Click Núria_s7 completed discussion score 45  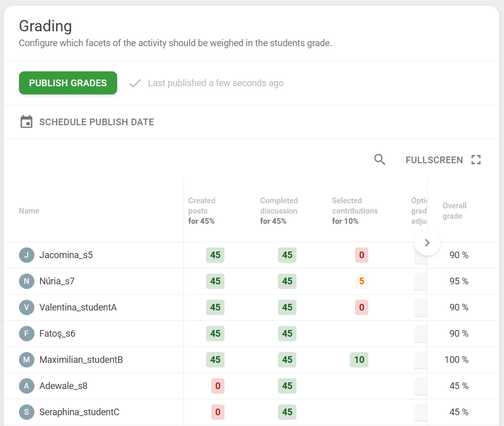pos(287,281)
